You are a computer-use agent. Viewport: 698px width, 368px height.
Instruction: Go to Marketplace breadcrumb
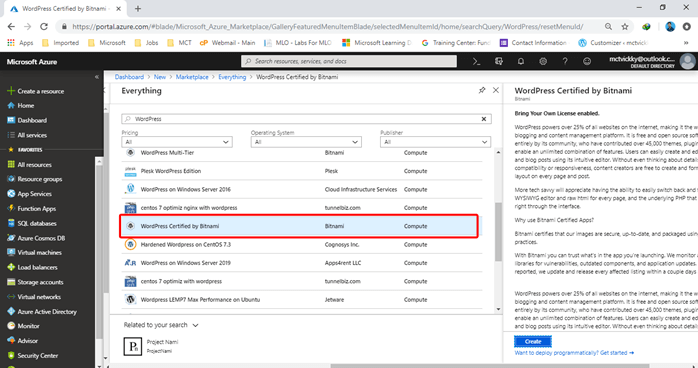point(192,77)
